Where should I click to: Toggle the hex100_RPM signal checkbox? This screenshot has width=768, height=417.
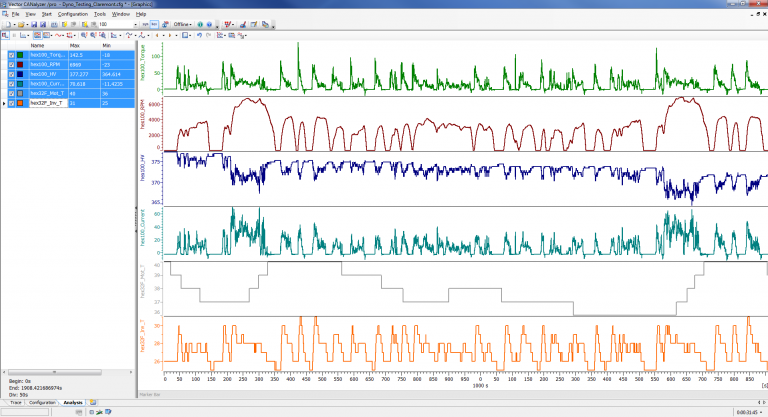12,64
